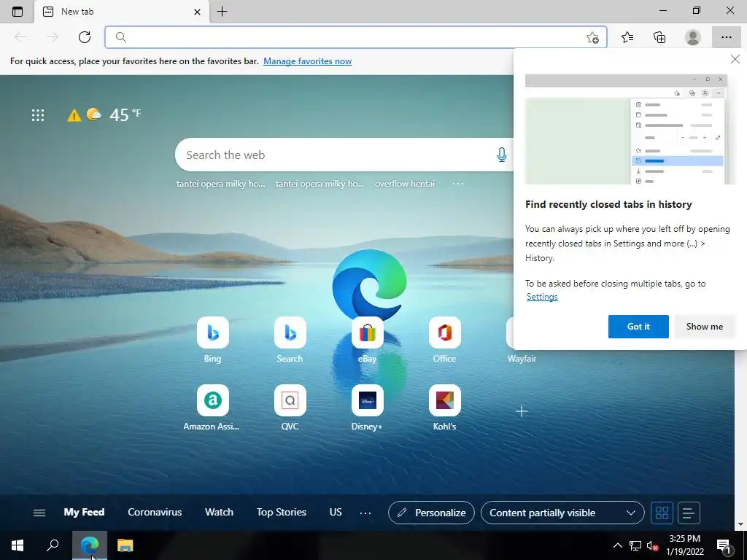
Task: Click Manage favorites now link
Action: point(307,61)
